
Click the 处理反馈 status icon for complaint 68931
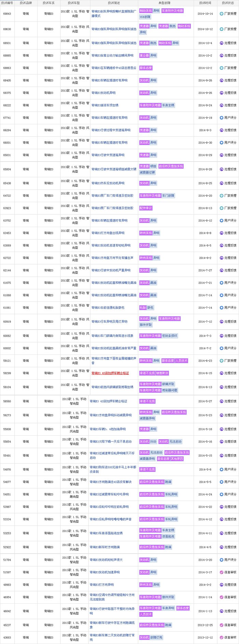pos(221,43)
